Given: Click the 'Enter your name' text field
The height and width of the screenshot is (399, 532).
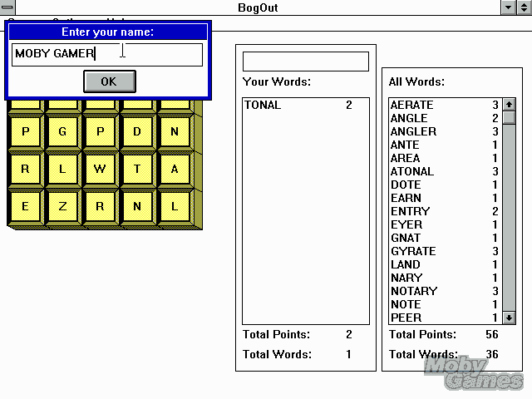Looking at the screenshot, I should click(107, 55).
